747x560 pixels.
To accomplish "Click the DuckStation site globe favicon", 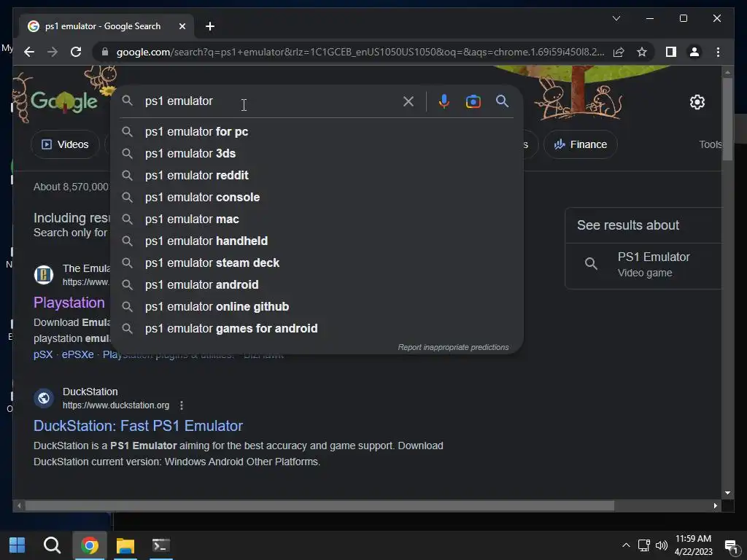I will coord(43,398).
